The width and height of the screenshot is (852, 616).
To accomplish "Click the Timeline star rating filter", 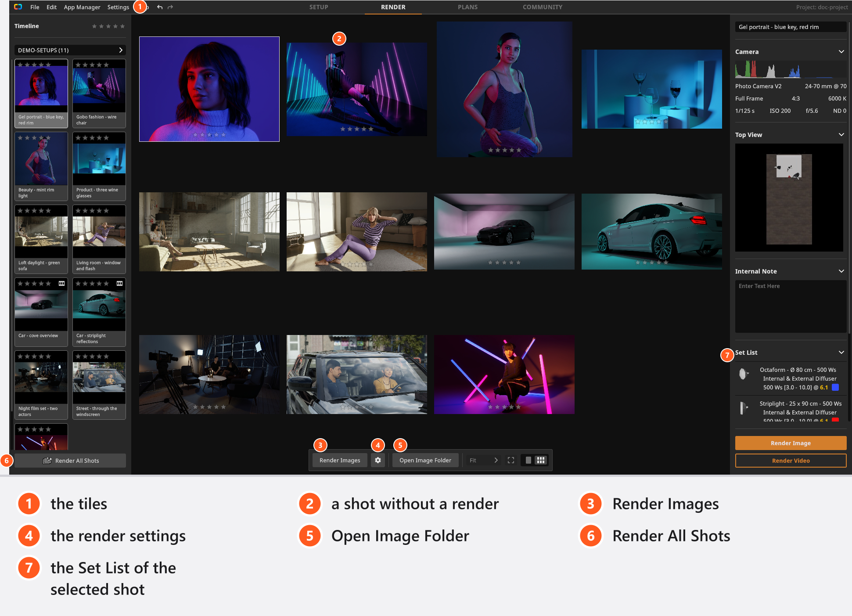I will coord(108,26).
